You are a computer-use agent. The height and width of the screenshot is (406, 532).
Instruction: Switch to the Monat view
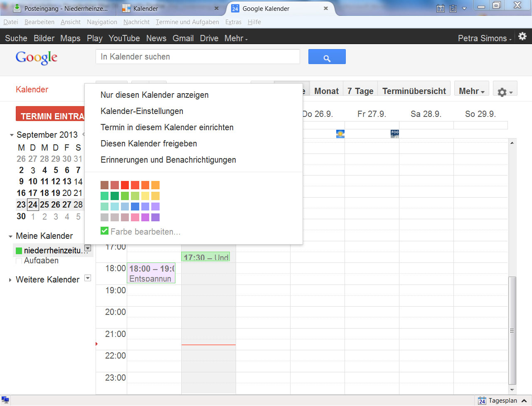[326, 91]
